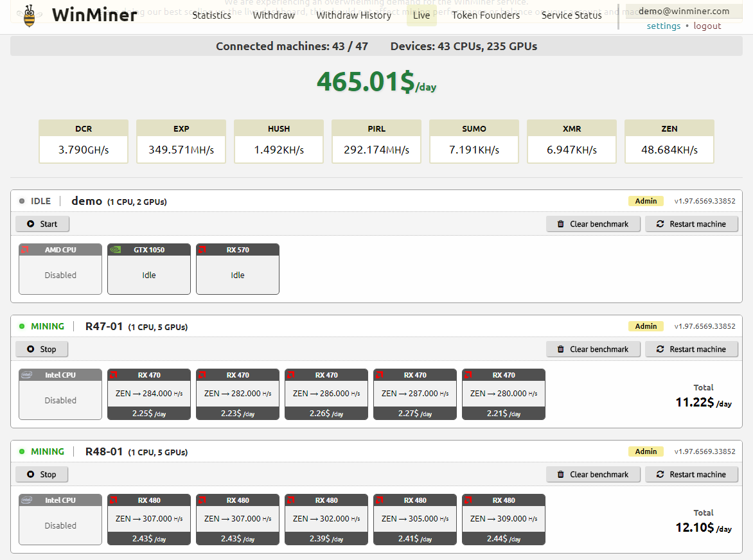Click refresh icon in R48-01 Restart machine
The width and height of the screenshot is (753, 560).
point(660,475)
